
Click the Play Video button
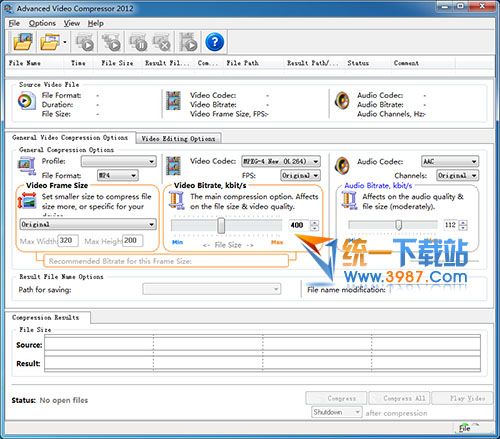tap(462, 398)
